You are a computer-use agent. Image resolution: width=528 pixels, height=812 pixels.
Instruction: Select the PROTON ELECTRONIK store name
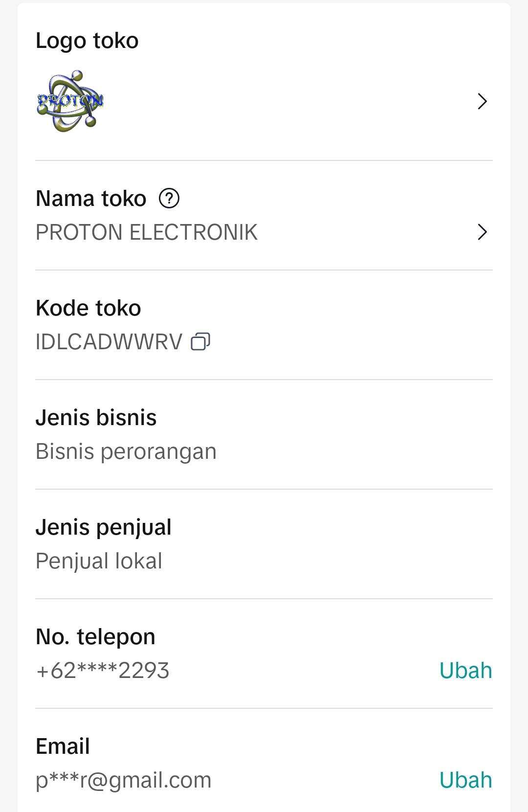pyautogui.click(x=147, y=232)
